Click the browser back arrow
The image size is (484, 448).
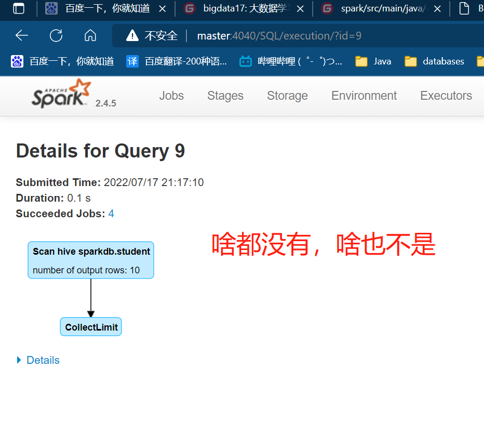tap(22, 35)
